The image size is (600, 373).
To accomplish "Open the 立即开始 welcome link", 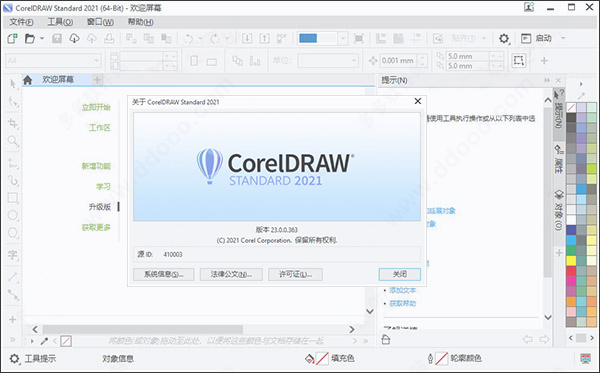I will click(96, 107).
